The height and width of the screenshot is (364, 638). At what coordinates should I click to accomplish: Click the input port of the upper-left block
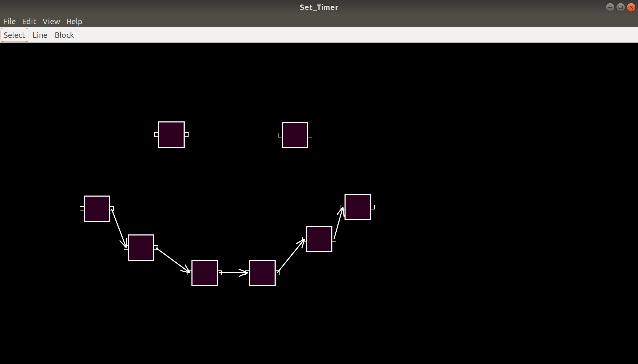[156, 135]
